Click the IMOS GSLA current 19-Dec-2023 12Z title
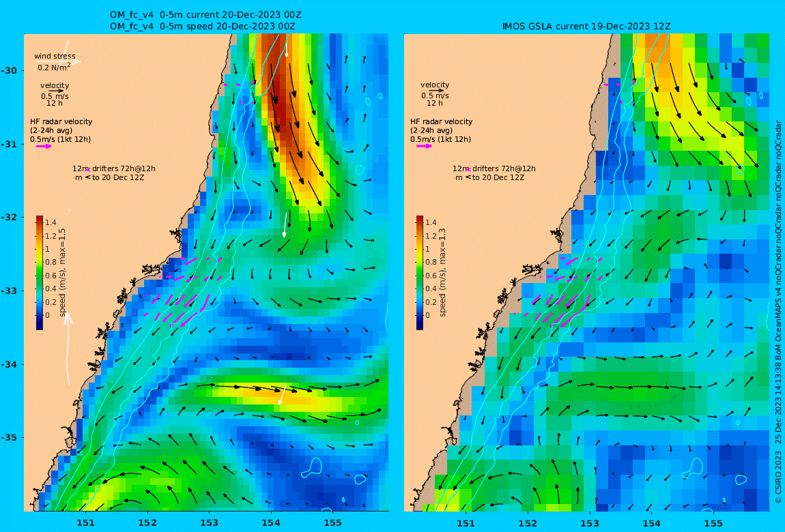This screenshot has width=785, height=532. point(586,27)
